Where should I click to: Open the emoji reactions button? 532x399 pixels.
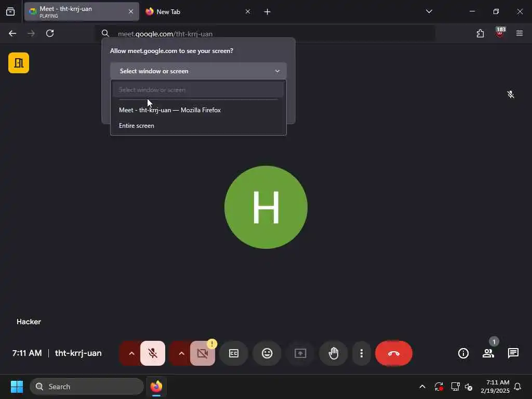(x=267, y=353)
